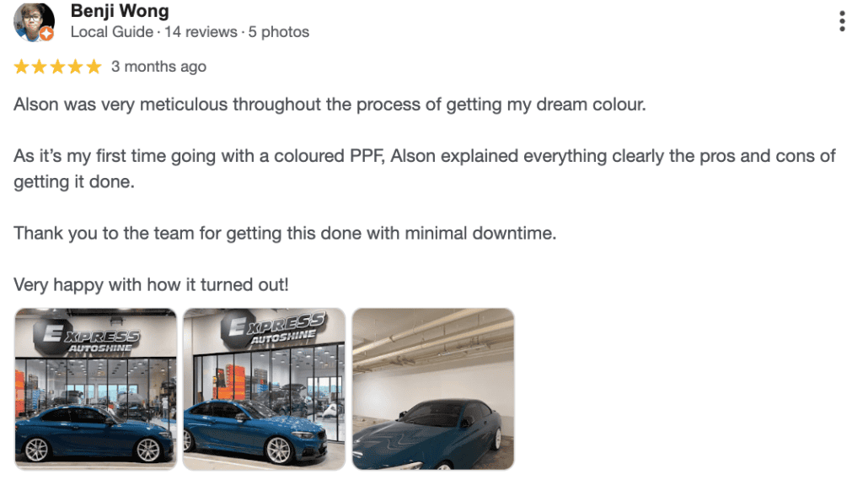
Task: Click the fifth gold rating star
Action: pyautogui.click(x=94, y=67)
